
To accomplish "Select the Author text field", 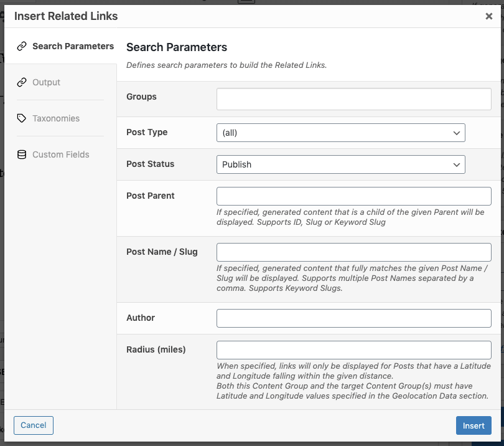I will tap(353, 318).
